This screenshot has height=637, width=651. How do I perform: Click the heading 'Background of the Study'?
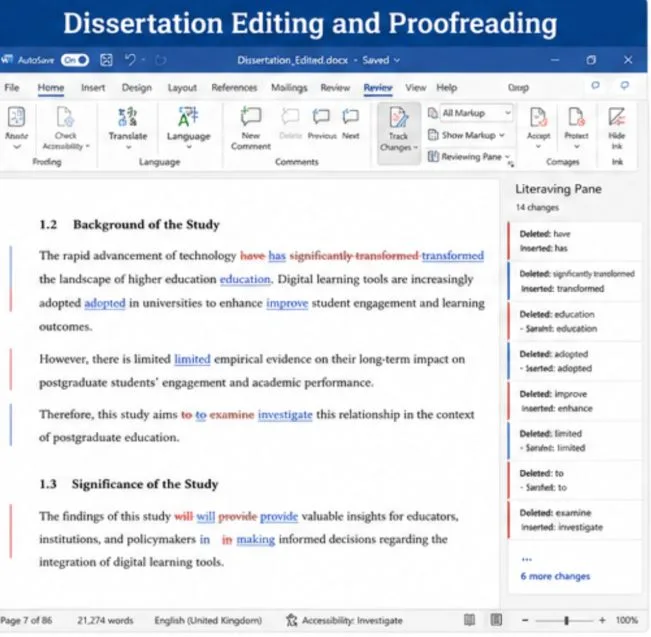[146, 225]
